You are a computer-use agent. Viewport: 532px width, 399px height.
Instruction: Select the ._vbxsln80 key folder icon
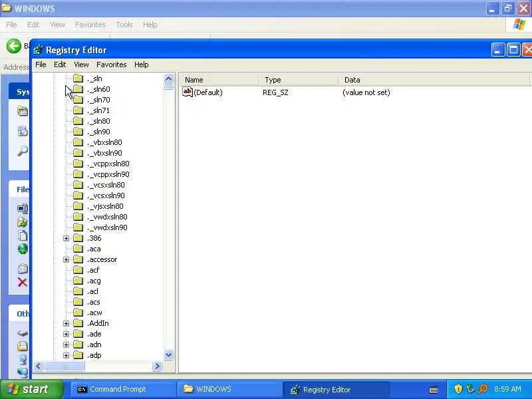coord(78,142)
